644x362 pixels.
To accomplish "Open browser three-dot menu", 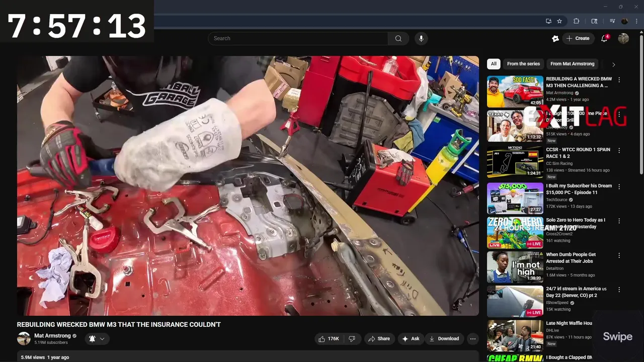I will pyautogui.click(x=636, y=21).
